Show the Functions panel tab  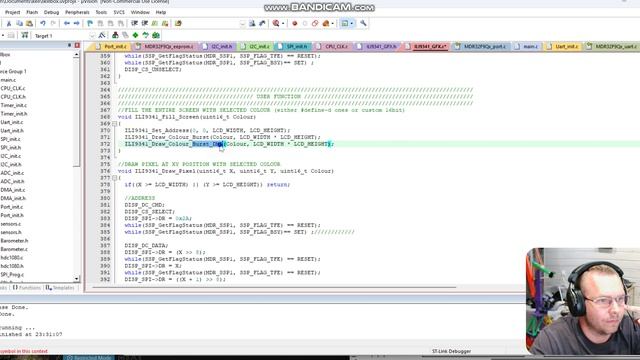click(x=27, y=288)
